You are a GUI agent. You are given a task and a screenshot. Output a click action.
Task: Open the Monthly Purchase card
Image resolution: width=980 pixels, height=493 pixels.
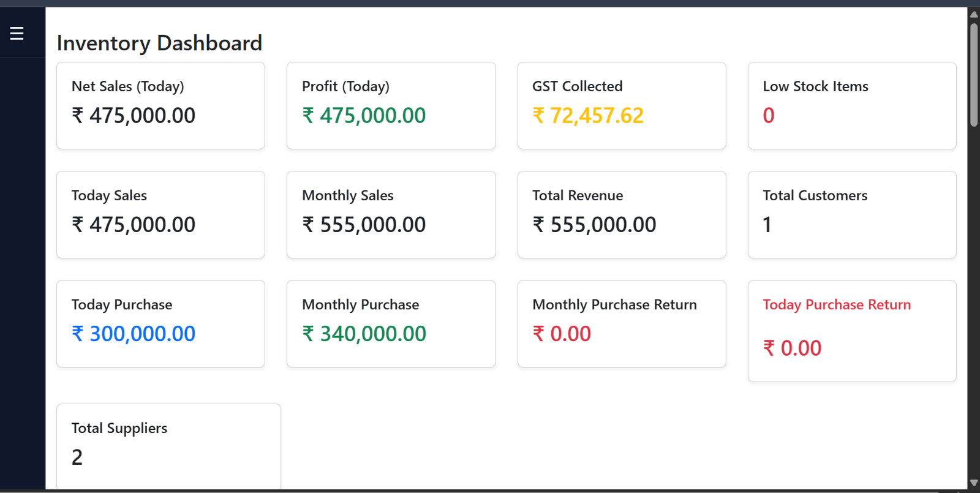pos(391,324)
